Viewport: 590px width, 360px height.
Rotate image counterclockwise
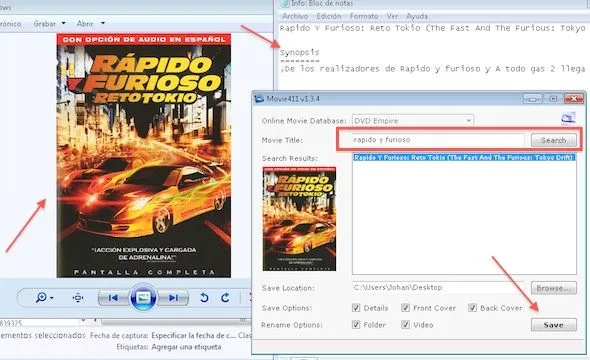coord(204,298)
